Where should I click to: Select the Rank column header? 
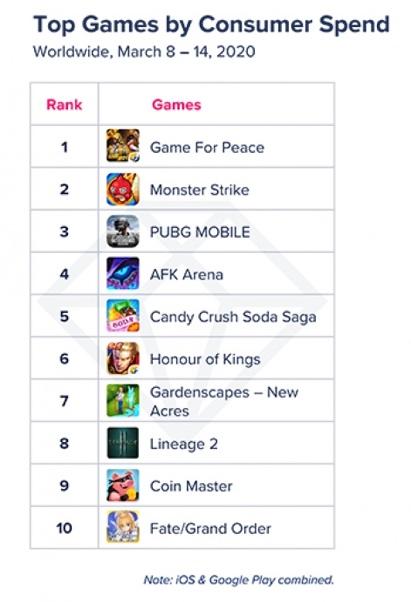(x=64, y=104)
